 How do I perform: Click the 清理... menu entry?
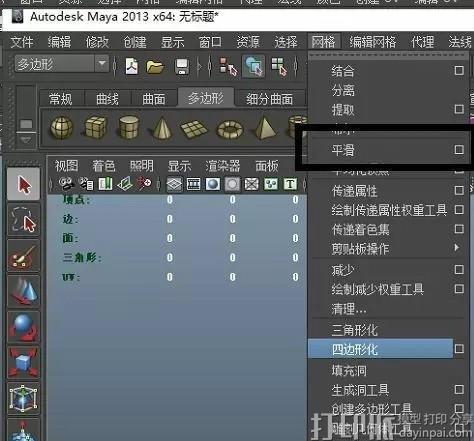coord(349,309)
